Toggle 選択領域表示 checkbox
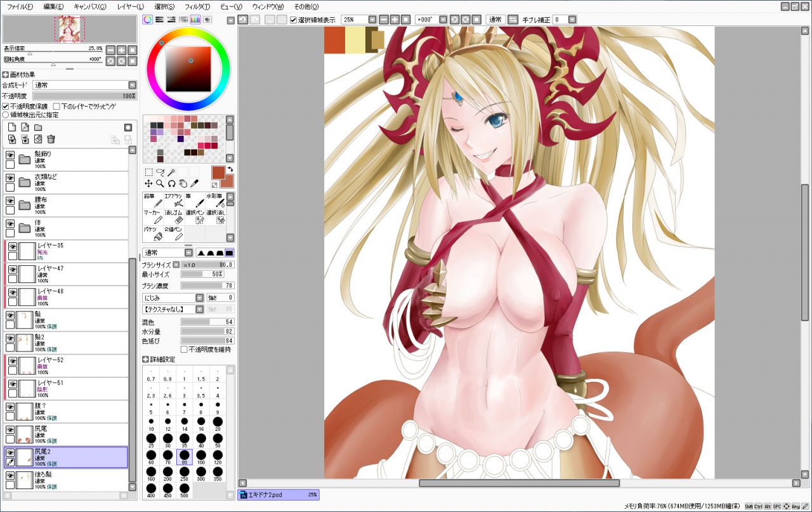 coord(294,20)
